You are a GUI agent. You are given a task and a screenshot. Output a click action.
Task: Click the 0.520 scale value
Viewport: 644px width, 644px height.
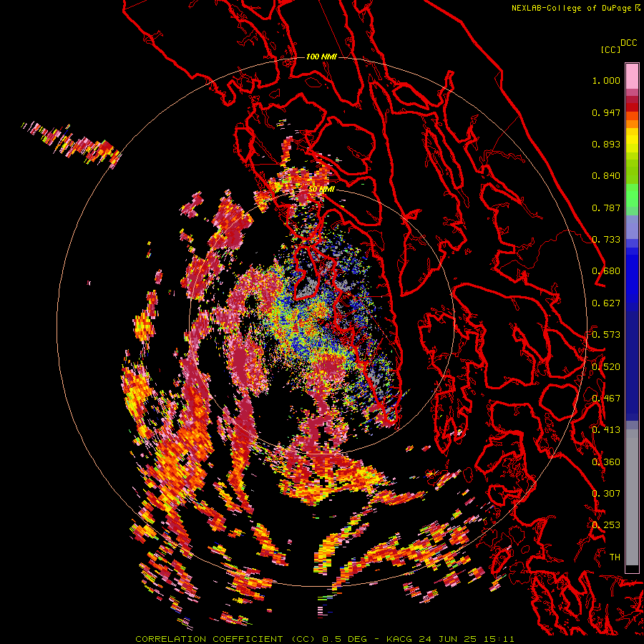point(606,367)
